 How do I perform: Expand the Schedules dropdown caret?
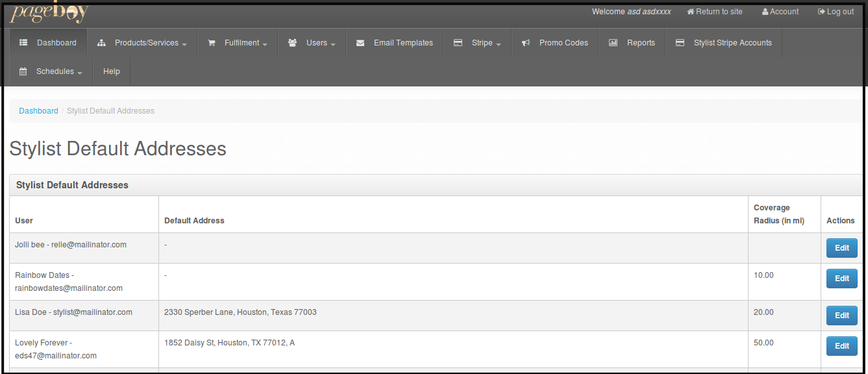point(80,73)
